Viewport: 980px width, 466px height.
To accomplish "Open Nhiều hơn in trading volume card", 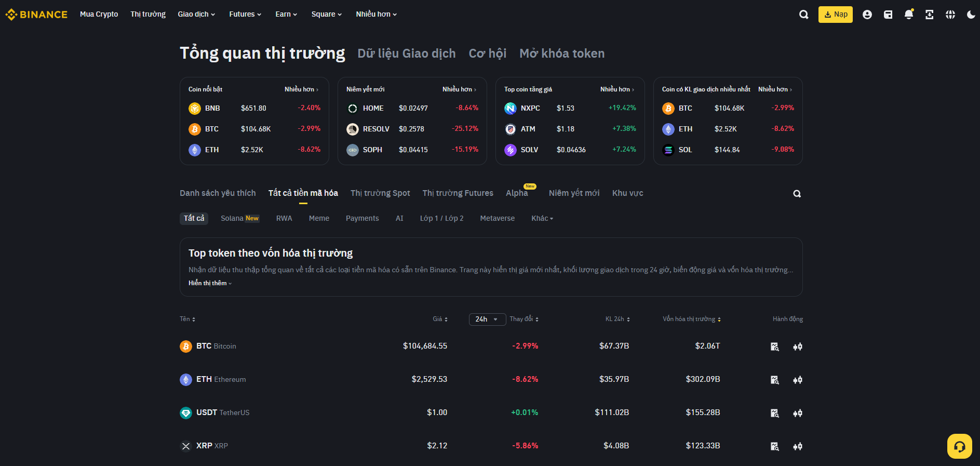I will (x=775, y=89).
